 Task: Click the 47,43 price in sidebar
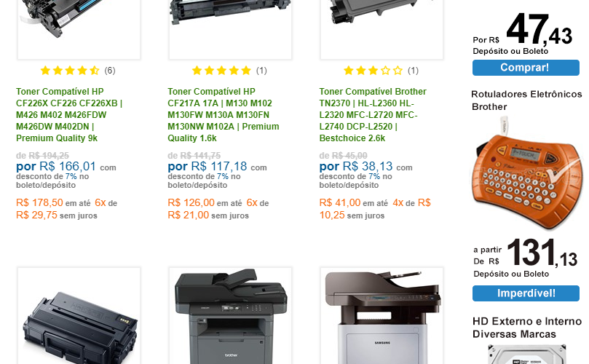[539, 29]
